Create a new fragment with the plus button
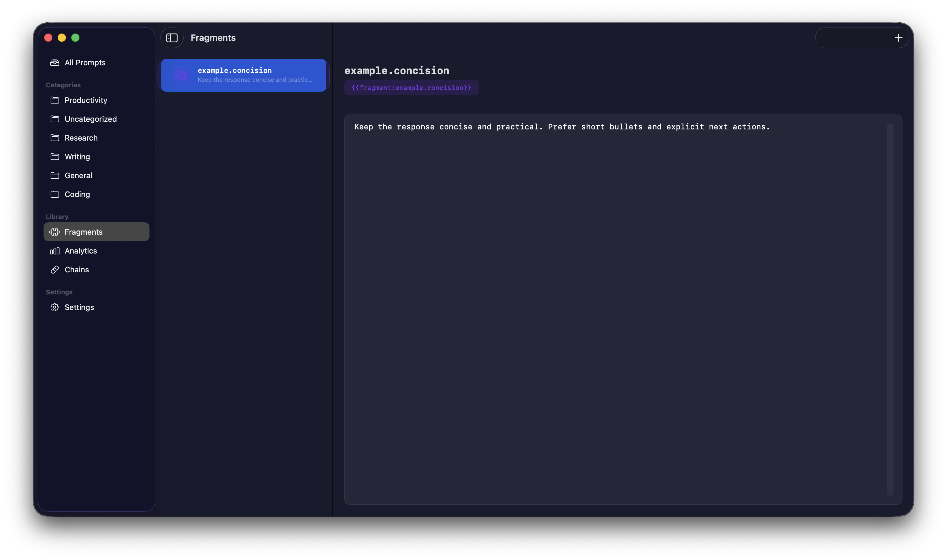 [898, 37]
